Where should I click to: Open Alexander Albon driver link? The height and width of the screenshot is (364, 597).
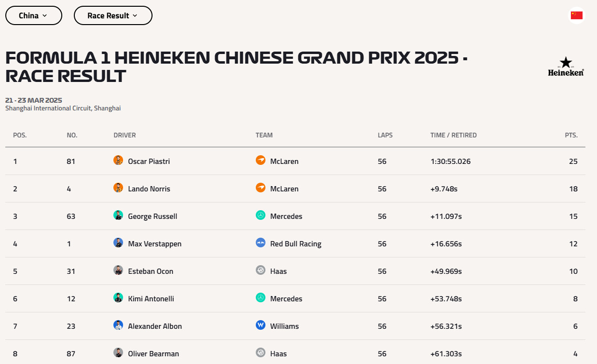click(x=155, y=326)
